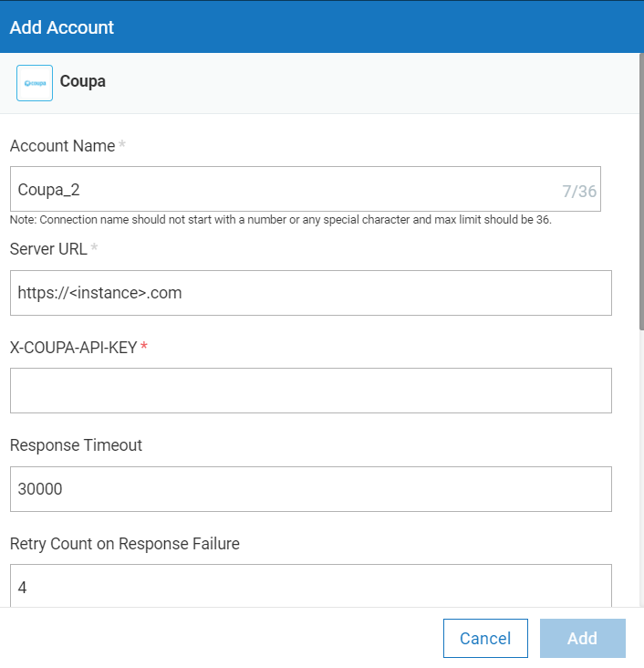Click the Add button
The height and width of the screenshot is (668, 644).
tap(583, 638)
